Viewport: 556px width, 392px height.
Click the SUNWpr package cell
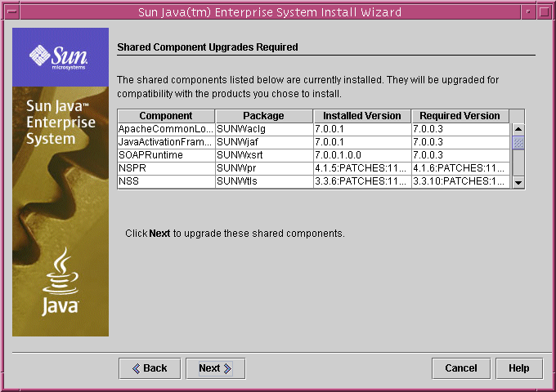tap(264, 168)
